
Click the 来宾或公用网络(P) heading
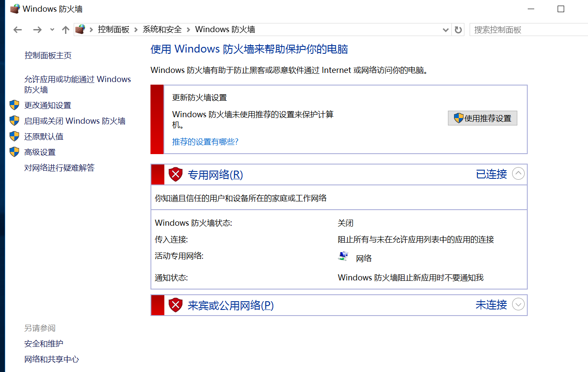[231, 305]
